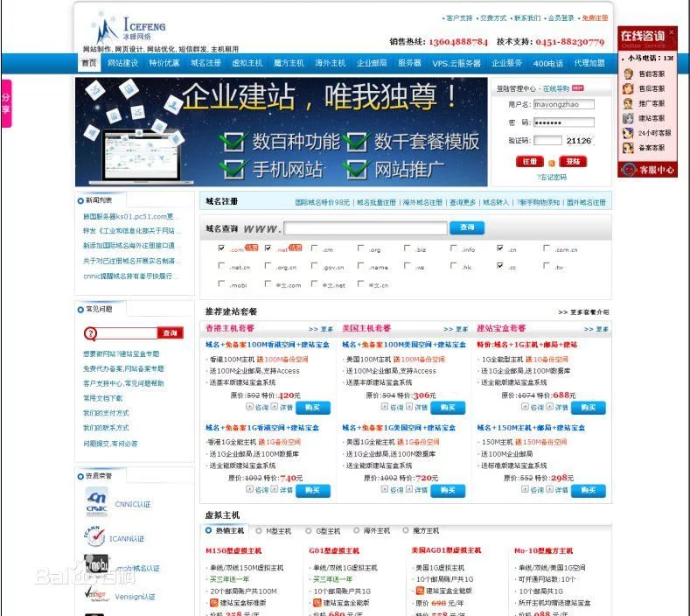Viewport: 690px width, 616px height.
Task: Uncheck the .net domain checkbox
Action: pyautogui.click(x=268, y=248)
